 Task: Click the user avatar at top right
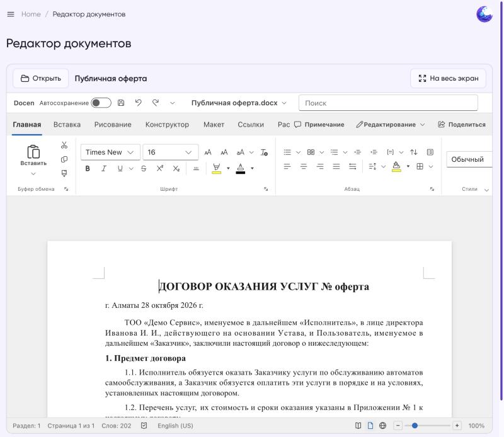click(x=484, y=14)
